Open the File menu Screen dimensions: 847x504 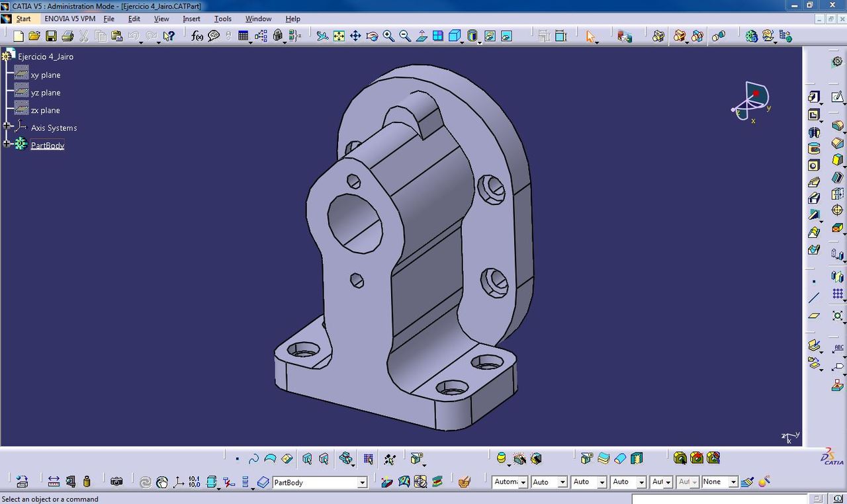tap(109, 19)
